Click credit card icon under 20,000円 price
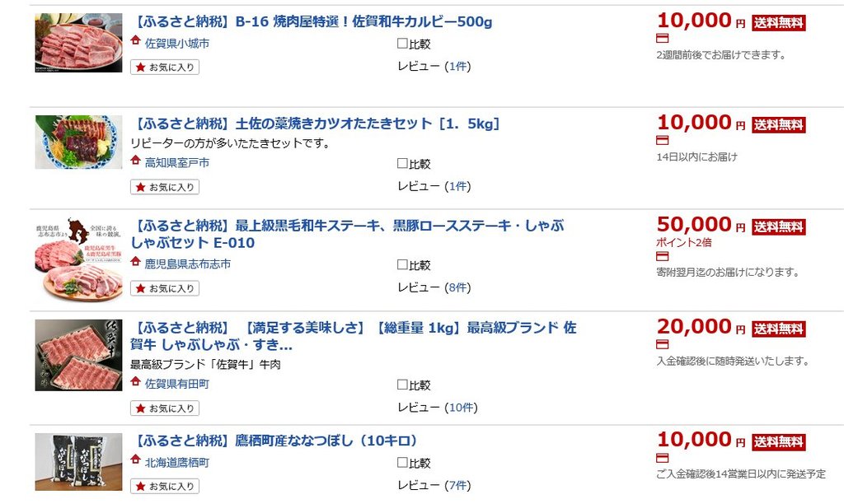 [663, 344]
